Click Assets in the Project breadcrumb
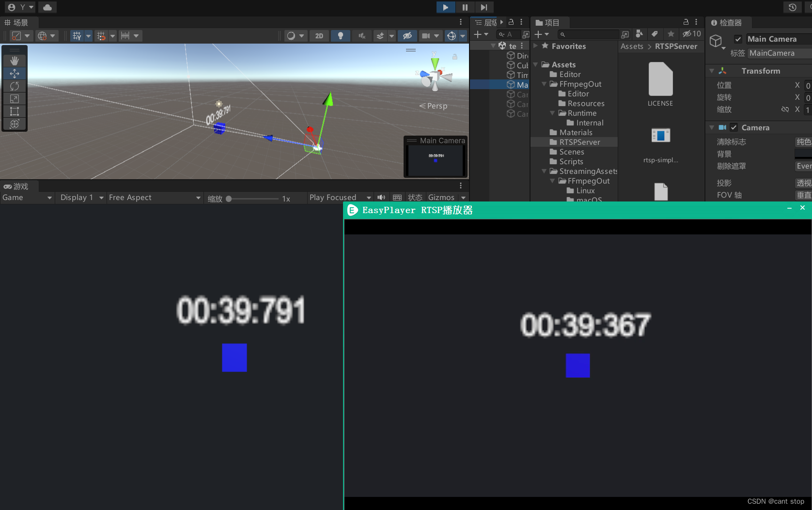 click(631, 46)
